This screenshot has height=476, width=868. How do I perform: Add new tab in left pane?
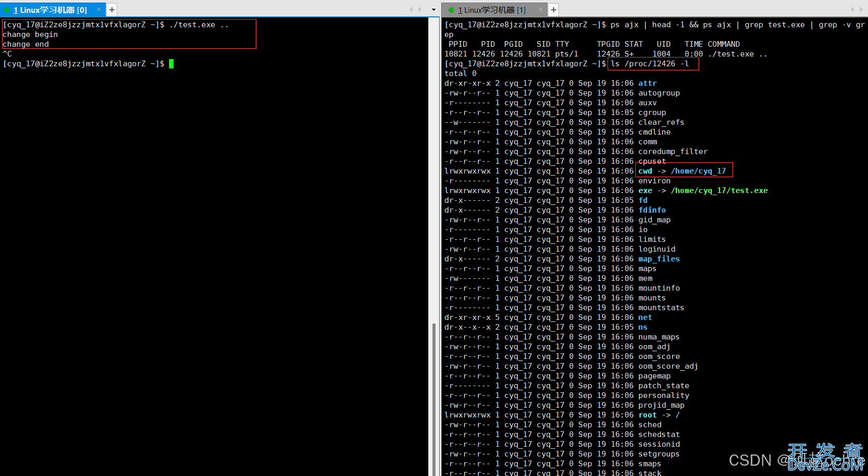coord(112,10)
